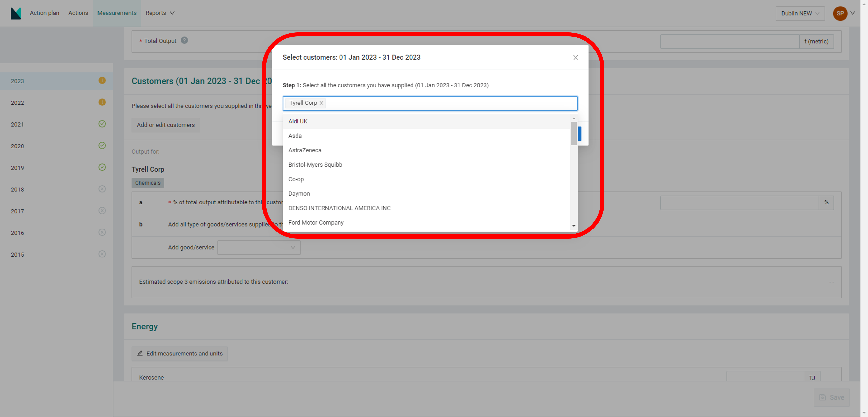The width and height of the screenshot is (868, 417).
Task: Remove the Tyrell Corp tag
Action: click(x=322, y=103)
